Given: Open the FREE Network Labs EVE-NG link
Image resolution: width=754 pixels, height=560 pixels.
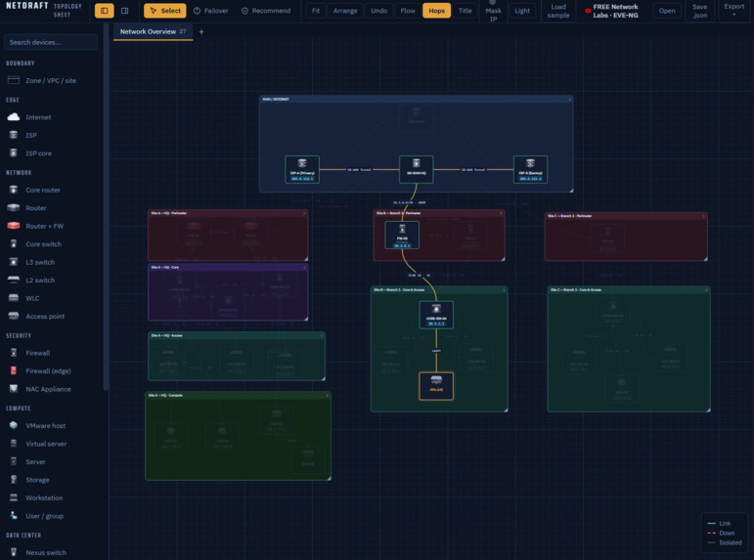Looking at the screenshot, I should [x=612, y=11].
